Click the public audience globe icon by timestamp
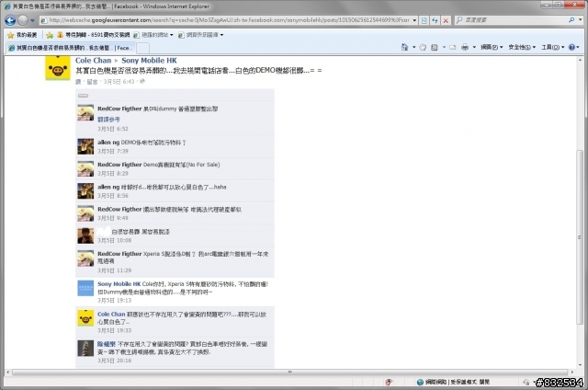This screenshot has height=390, width=588. point(142,81)
